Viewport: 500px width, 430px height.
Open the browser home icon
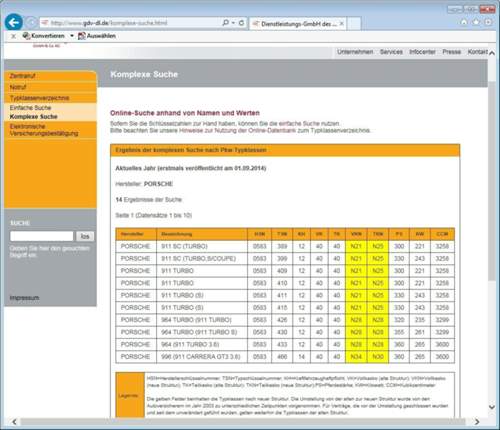464,22
